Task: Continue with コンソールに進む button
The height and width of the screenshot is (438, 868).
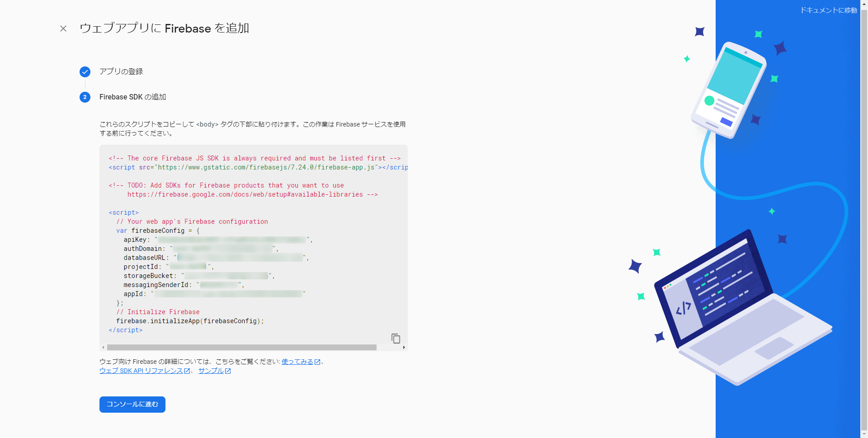Action: tap(132, 404)
